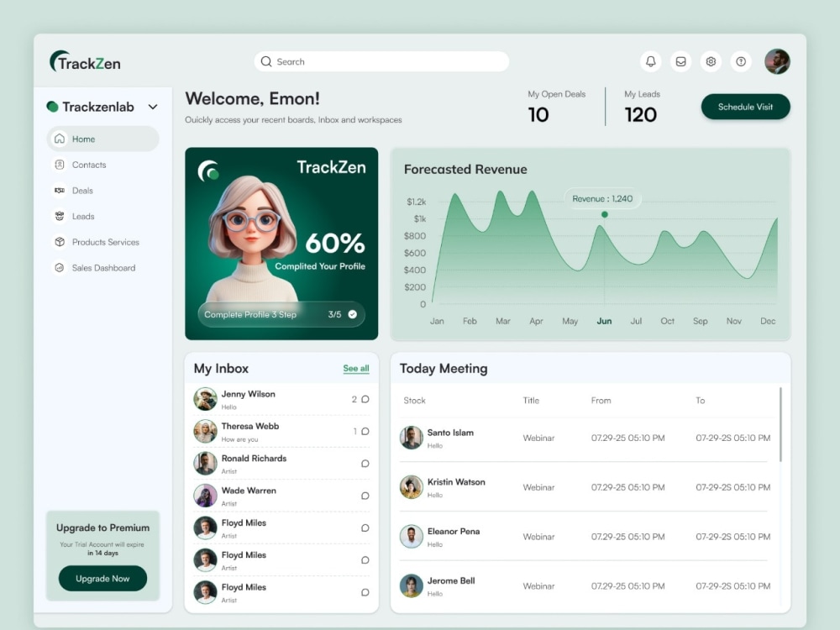Screen dimensions: 840x630
Task: Open Sales Dashboard in the sidebar
Action: (x=102, y=267)
